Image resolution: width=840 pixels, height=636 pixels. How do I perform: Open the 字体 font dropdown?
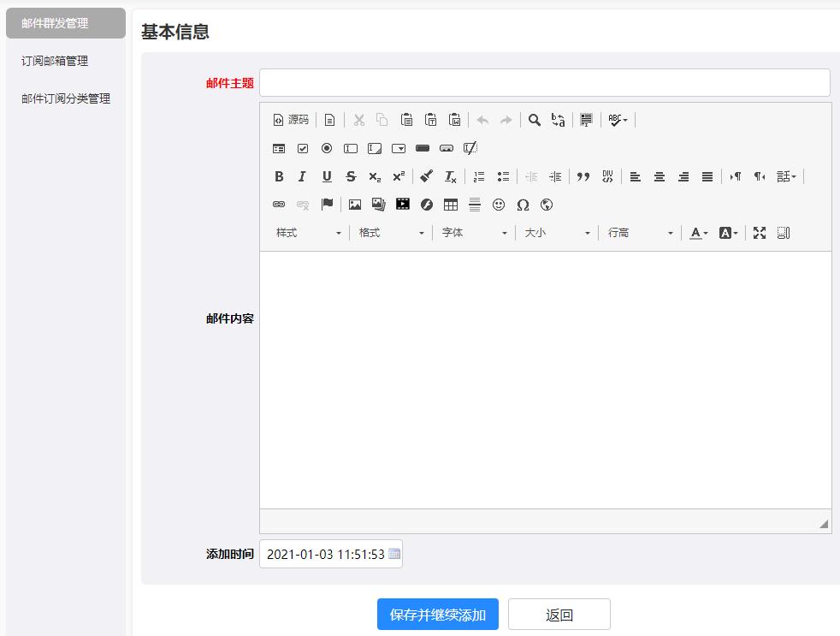[x=474, y=233]
